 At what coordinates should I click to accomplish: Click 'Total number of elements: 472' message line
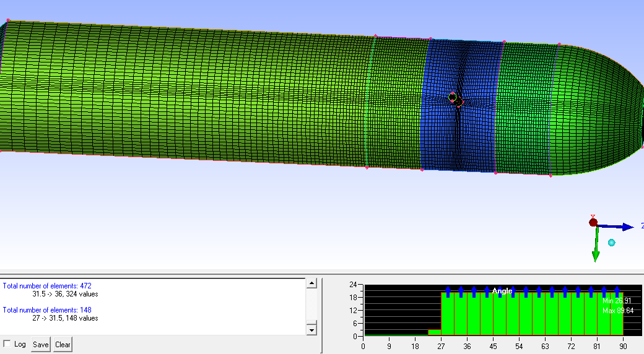pyautogui.click(x=47, y=286)
